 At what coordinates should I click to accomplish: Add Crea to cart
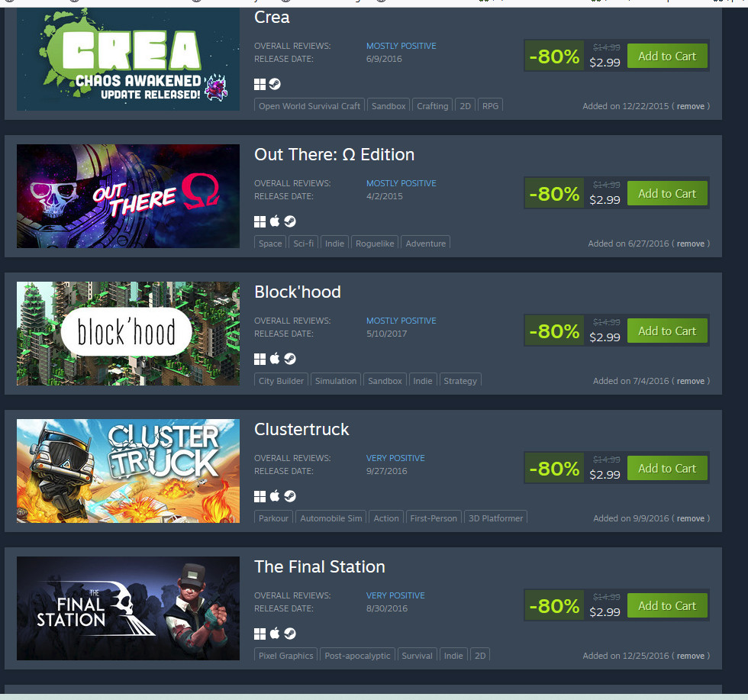[667, 56]
